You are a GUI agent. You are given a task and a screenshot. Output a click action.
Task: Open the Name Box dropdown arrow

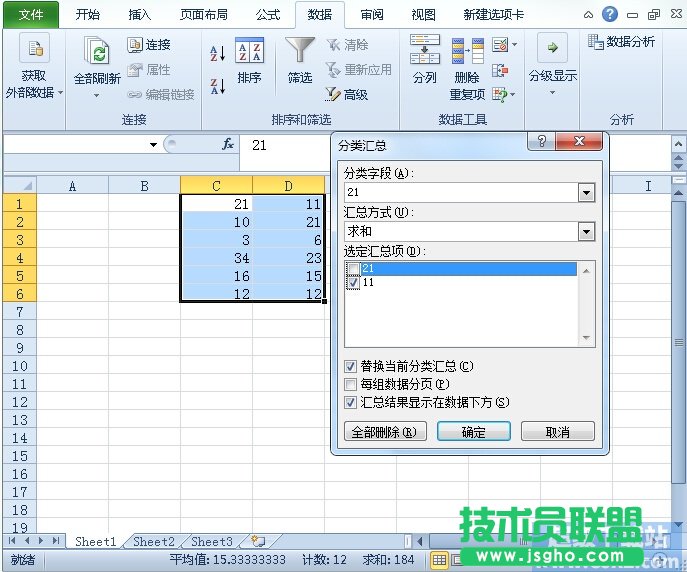click(153, 145)
